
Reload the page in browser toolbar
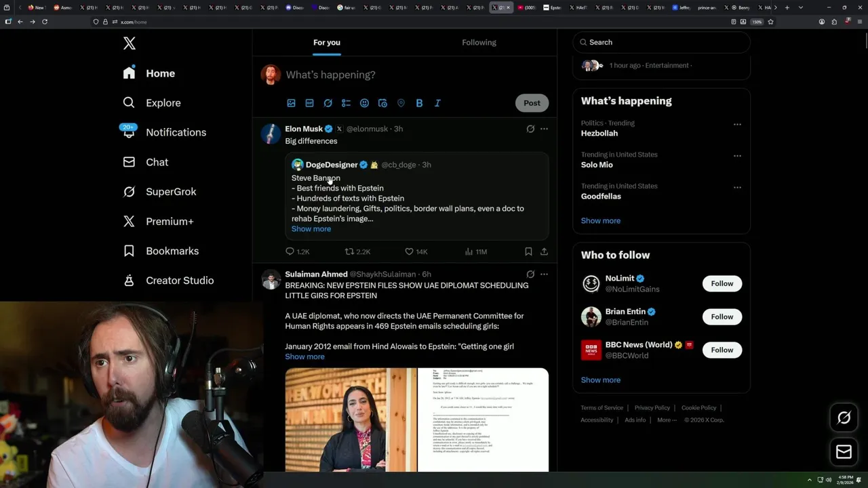[45, 22]
